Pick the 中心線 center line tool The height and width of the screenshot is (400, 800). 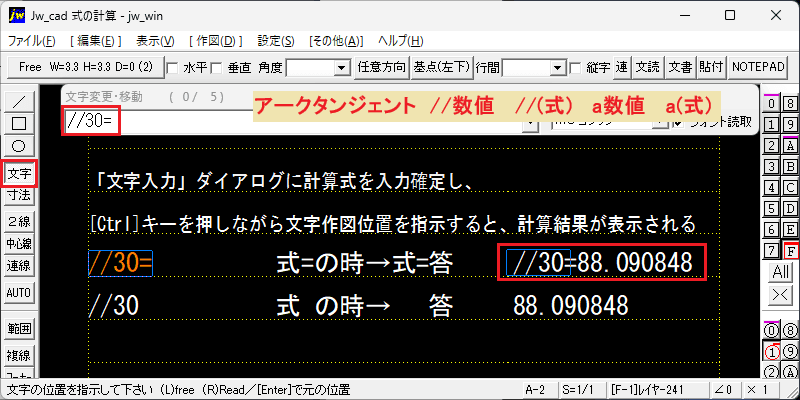tap(19, 243)
